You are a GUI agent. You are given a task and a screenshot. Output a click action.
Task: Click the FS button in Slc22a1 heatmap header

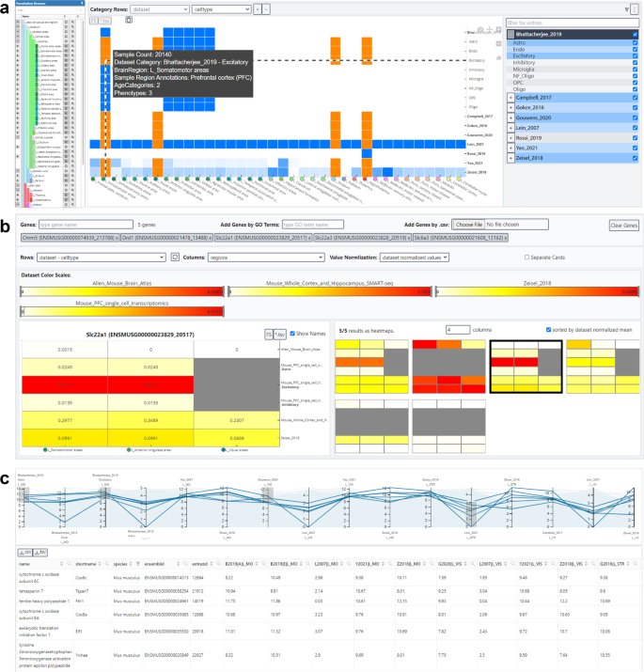pyautogui.click(x=269, y=335)
